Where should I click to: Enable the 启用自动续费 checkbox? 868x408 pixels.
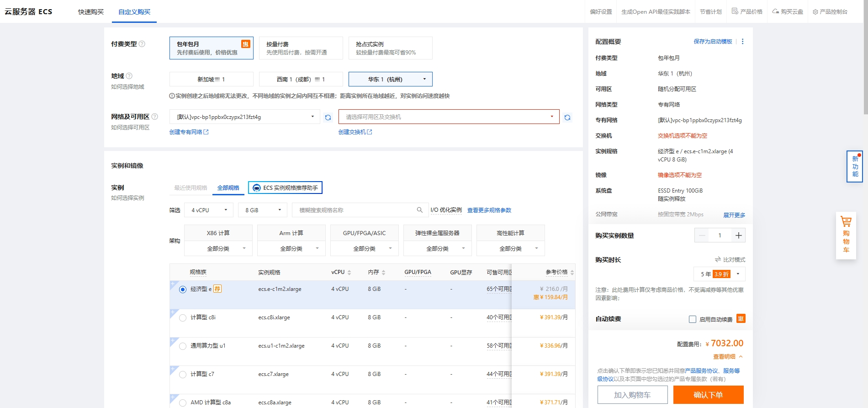tap(693, 319)
